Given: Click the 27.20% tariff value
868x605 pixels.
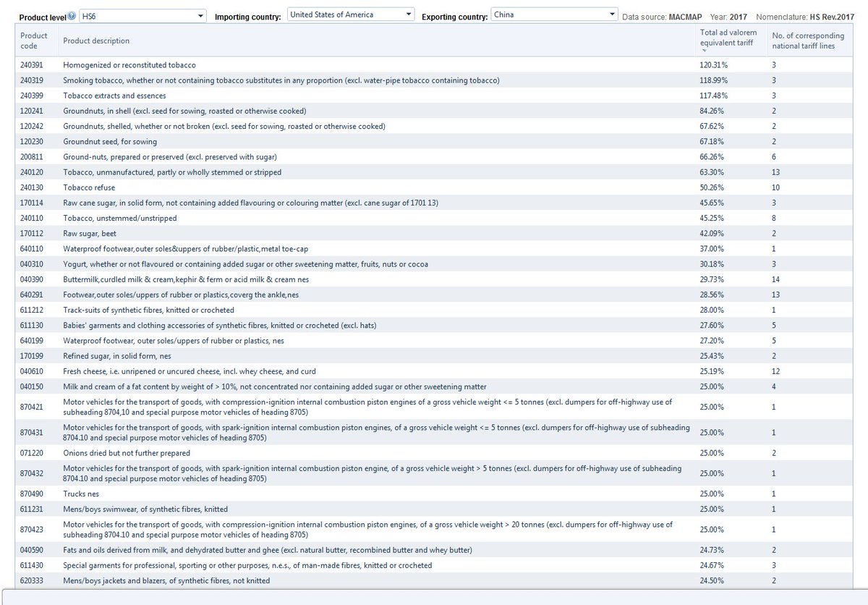Looking at the screenshot, I should (712, 341).
